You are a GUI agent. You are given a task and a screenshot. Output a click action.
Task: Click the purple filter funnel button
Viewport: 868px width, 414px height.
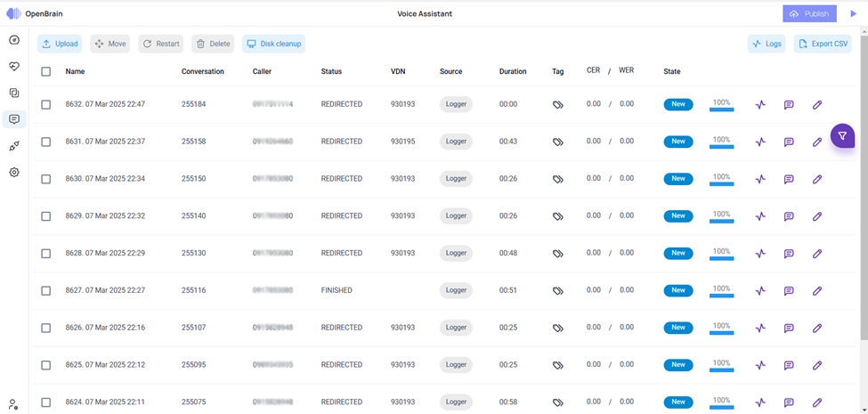[x=842, y=135]
